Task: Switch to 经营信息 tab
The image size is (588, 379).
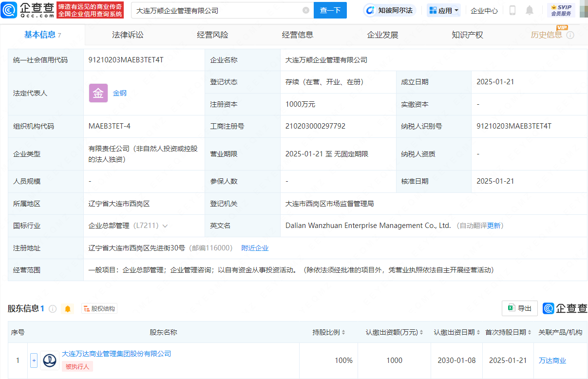Action: (298, 35)
